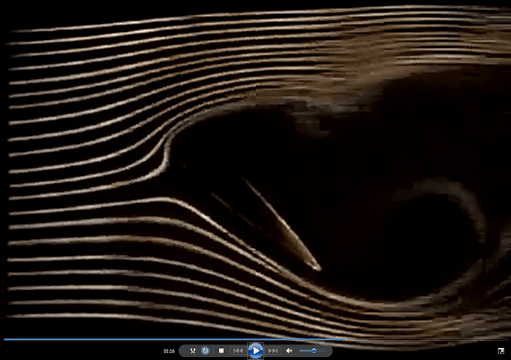Click the seek progress bar
The height and width of the screenshot is (360, 511).
[x=255, y=340]
